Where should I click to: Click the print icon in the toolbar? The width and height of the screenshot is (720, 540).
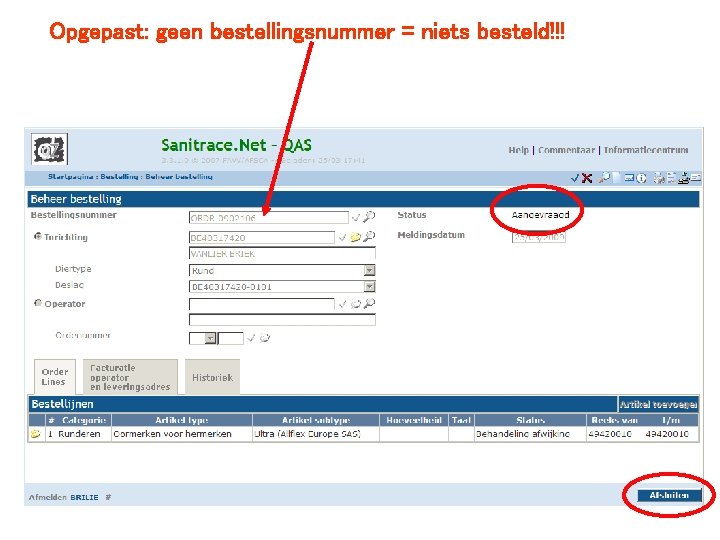[x=659, y=178]
